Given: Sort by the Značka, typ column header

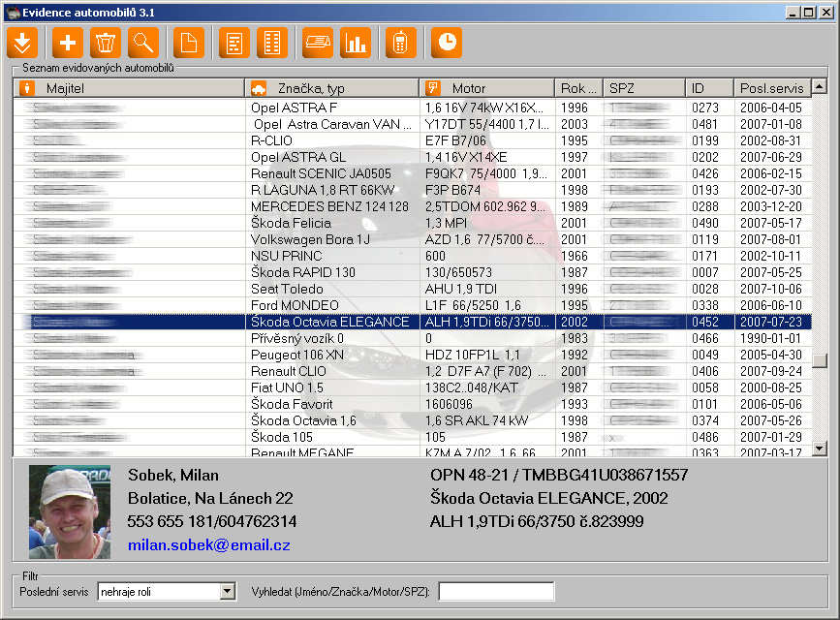Looking at the screenshot, I should tap(332, 88).
